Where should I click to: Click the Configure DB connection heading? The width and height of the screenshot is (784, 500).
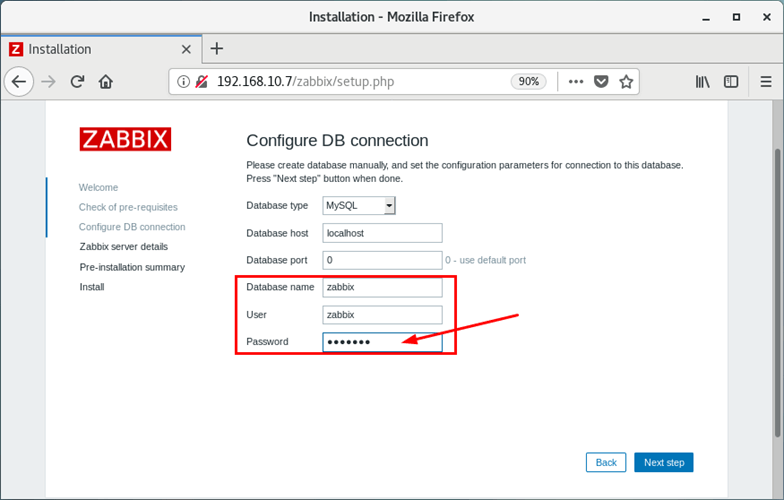338,140
